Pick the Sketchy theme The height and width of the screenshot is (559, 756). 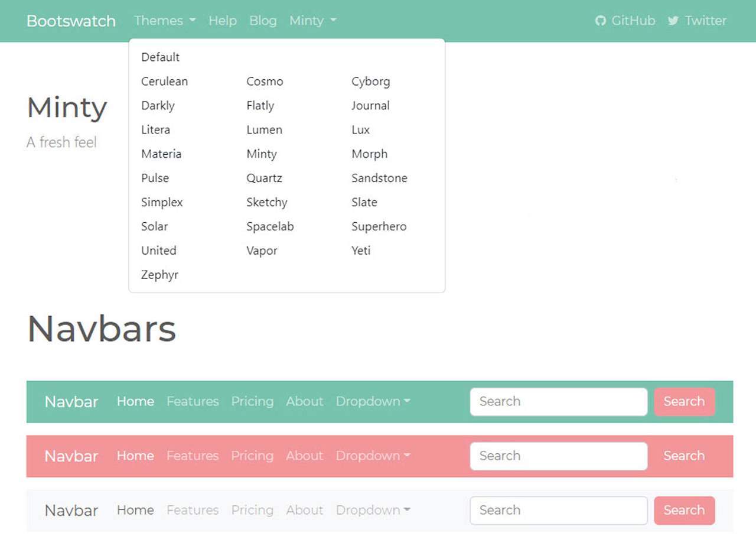pos(266,202)
